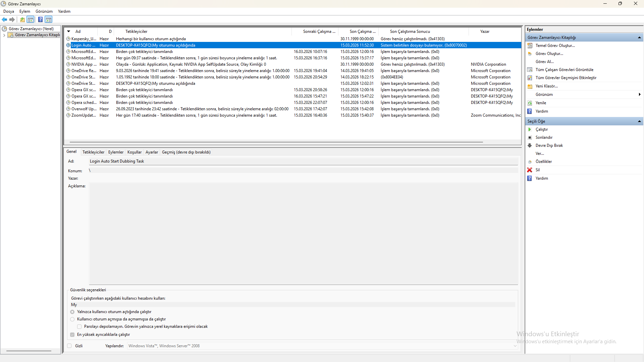Click Devre Dışı Bırak down-arrow icon
Image resolution: width=644 pixels, height=362 pixels.
pos(530,145)
